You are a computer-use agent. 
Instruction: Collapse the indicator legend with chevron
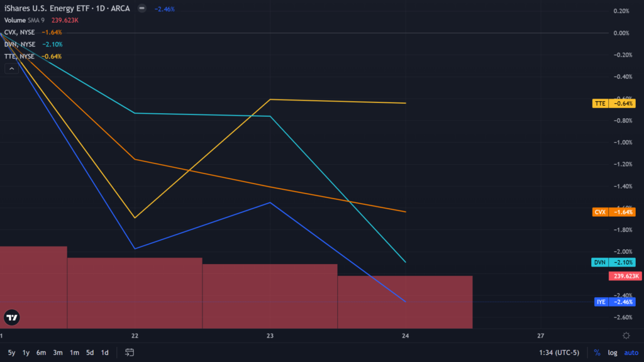11,69
